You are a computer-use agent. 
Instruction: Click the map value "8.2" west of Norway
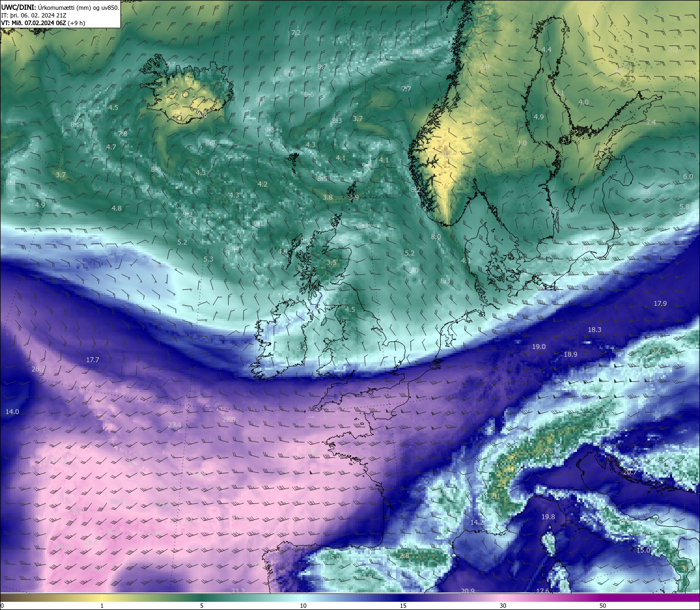click(416, 190)
